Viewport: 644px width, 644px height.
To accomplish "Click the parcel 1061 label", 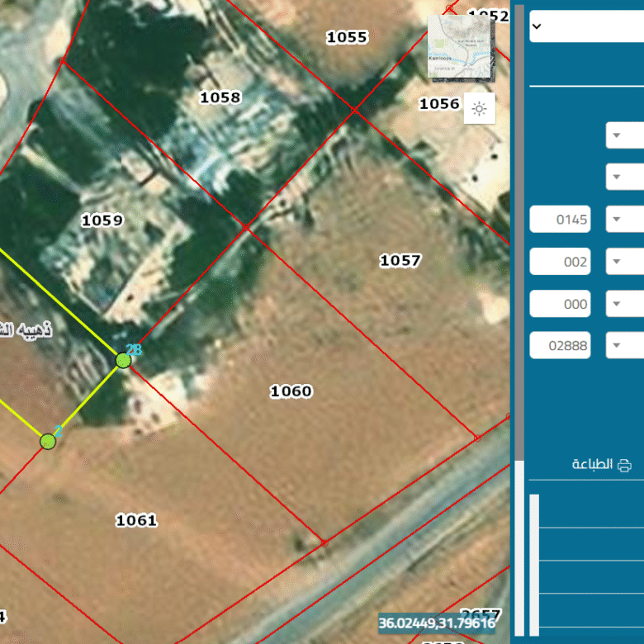I will [136, 520].
